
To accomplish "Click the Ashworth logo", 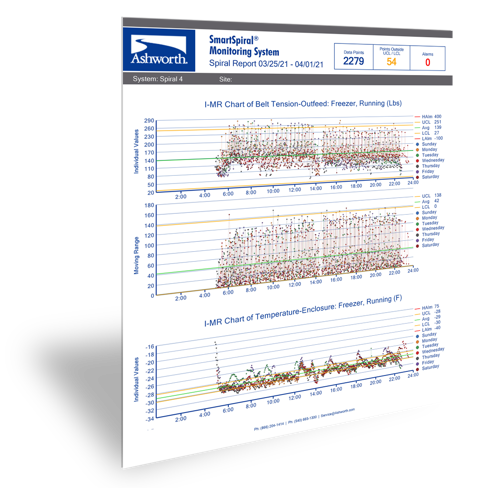I will (x=159, y=50).
